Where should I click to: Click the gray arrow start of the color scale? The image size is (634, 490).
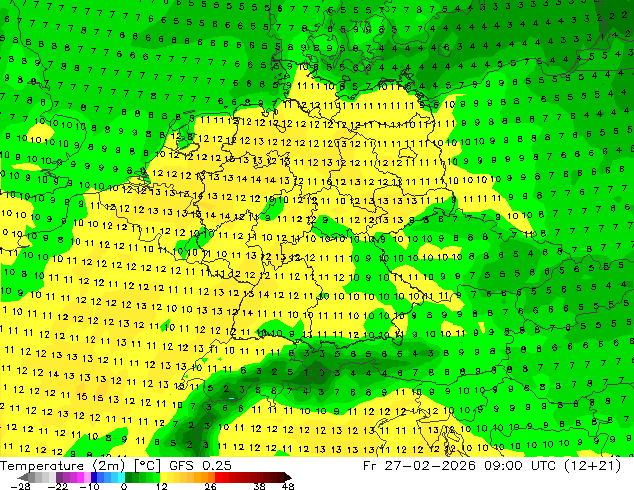(x=22, y=477)
